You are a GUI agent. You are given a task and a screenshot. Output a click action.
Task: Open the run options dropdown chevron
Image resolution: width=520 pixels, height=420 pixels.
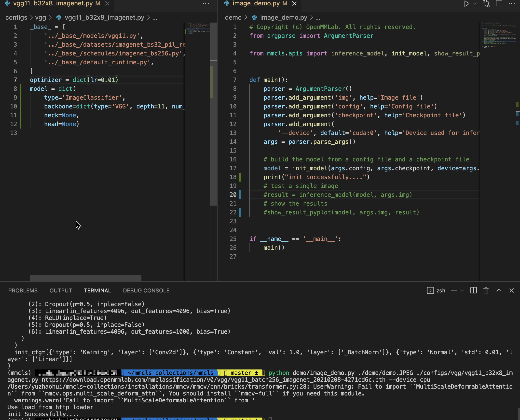(x=474, y=4)
